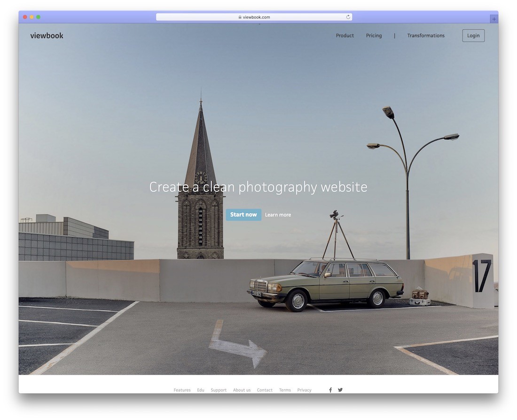Viewport: 517px width, 420px height.
Task: Open the Facebook icon in the footer
Action: click(x=330, y=390)
